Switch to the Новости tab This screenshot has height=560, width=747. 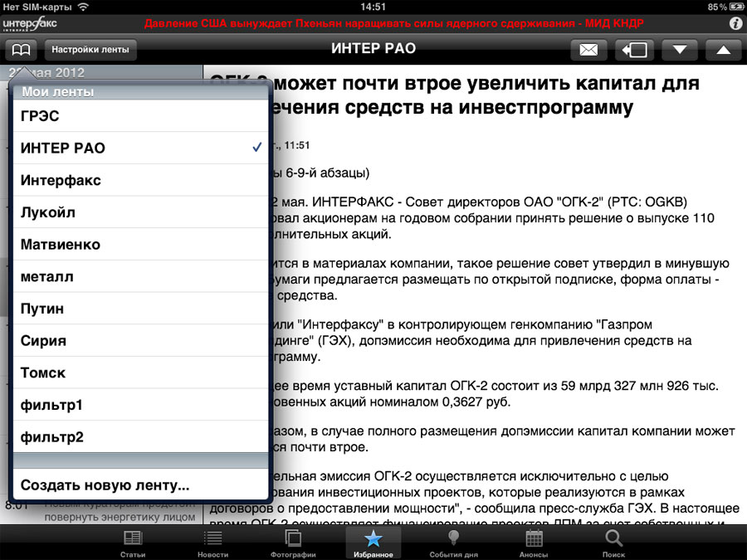pyautogui.click(x=213, y=543)
